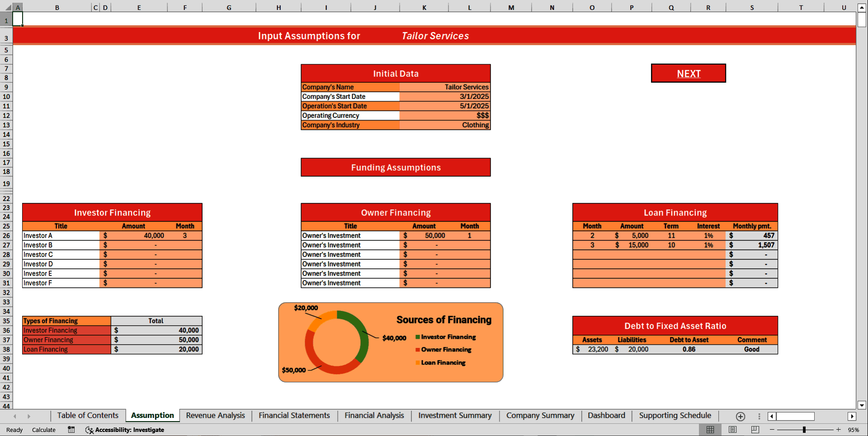Screen dimensions: 868x436
Task: Start macro recording from status bar
Action: [71, 430]
